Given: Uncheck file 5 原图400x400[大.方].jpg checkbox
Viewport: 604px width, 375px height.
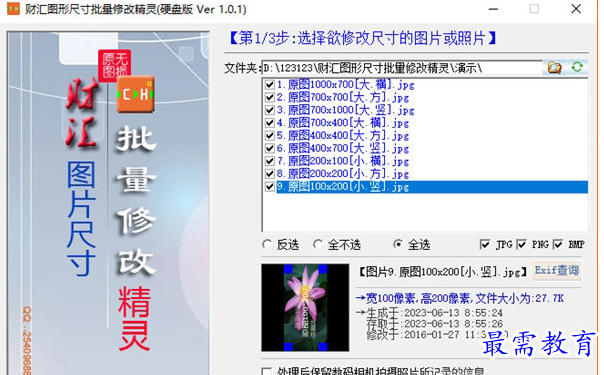Looking at the screenshot, I should tap(270, 136).
